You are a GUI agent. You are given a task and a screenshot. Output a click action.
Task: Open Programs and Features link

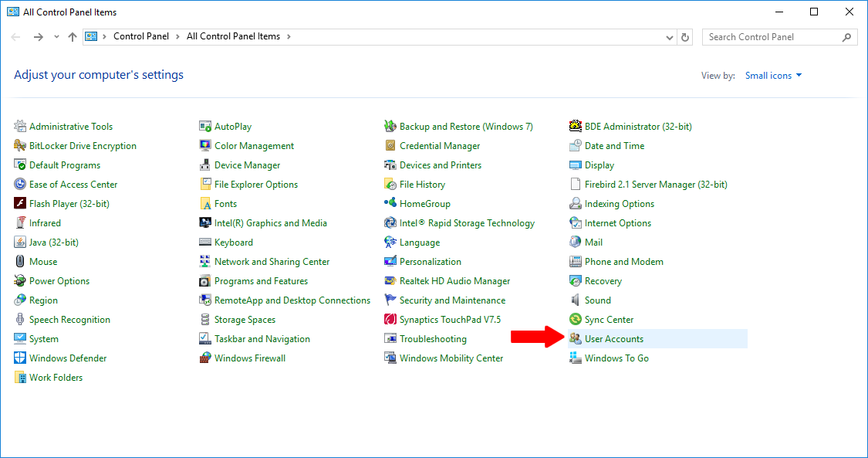pyautogui.click(x=261, y=281)
